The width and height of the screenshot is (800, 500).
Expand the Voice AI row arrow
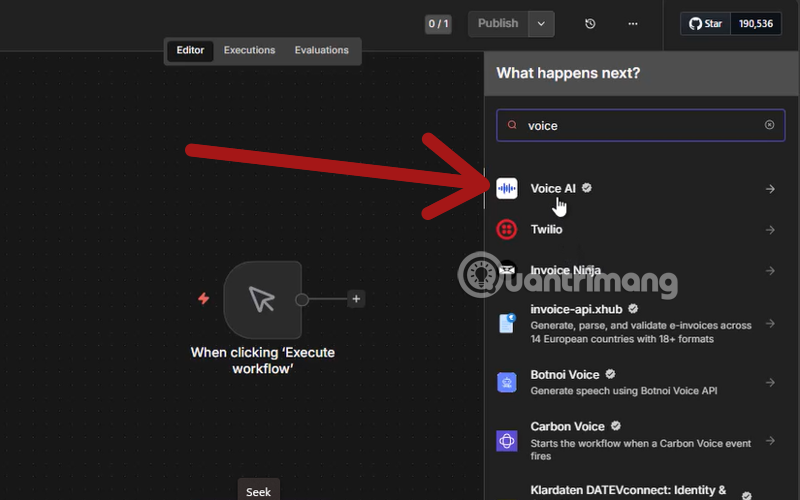(x=770, y=189)
